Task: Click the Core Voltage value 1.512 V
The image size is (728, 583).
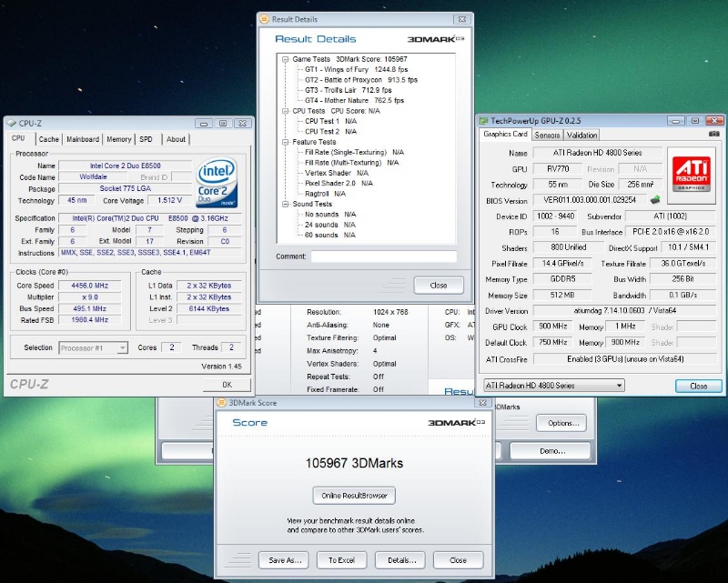Action: click(x=169, y=200)
